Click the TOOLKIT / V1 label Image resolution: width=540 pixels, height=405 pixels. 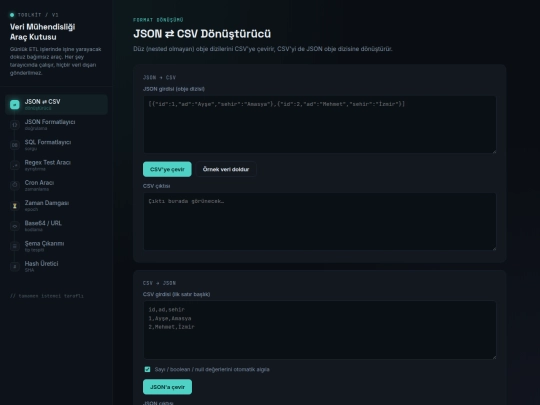(x=38, y=15)
